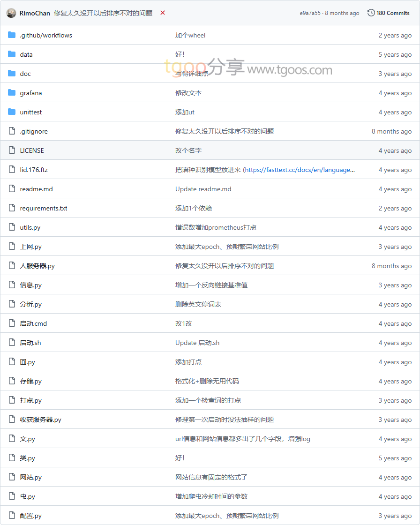Click the grafana folder icon
420x525 pixels.
(x=12, y=93)
